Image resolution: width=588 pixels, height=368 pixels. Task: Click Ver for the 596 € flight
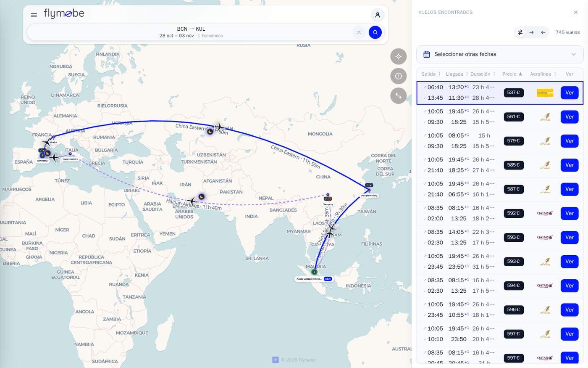(570, 310)
